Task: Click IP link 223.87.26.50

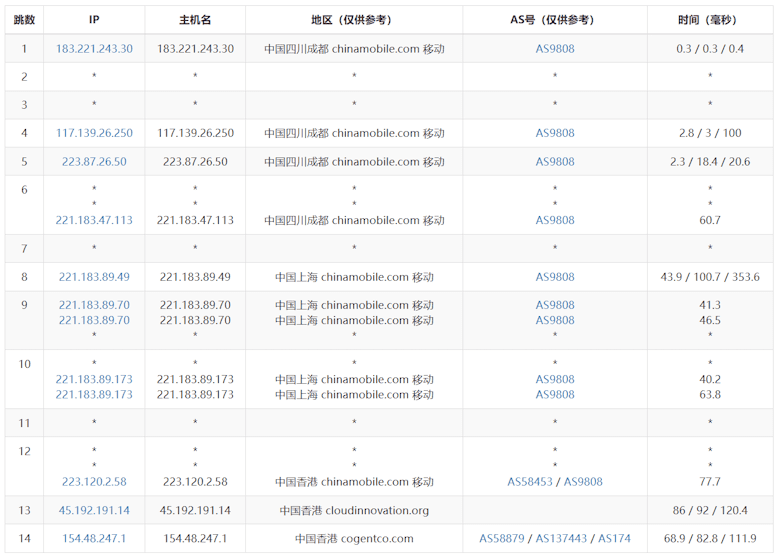Action: (94, 162)
